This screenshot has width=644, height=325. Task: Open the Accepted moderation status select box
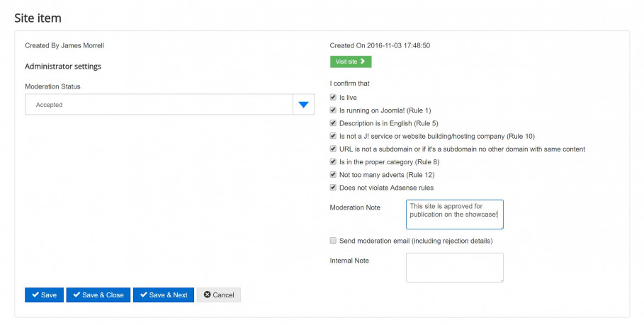(169, 105)
